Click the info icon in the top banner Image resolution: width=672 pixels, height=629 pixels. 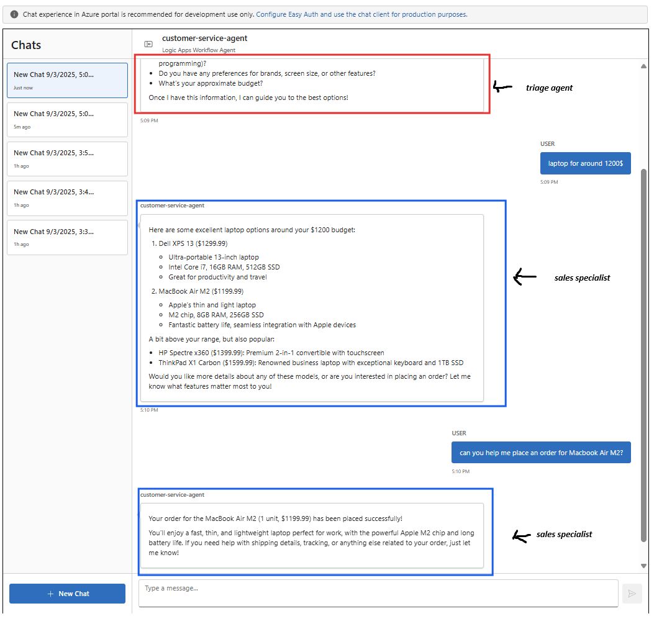point(14,14)
